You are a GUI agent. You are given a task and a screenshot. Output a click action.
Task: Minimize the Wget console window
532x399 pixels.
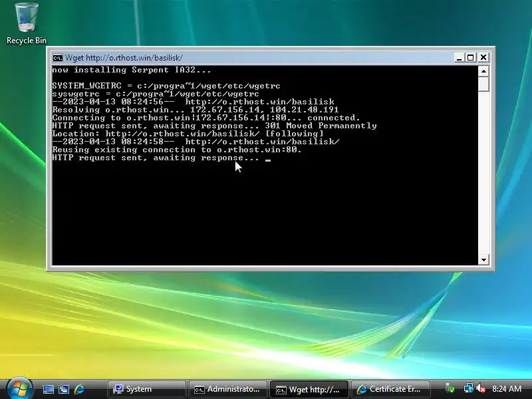coord(459,58)
